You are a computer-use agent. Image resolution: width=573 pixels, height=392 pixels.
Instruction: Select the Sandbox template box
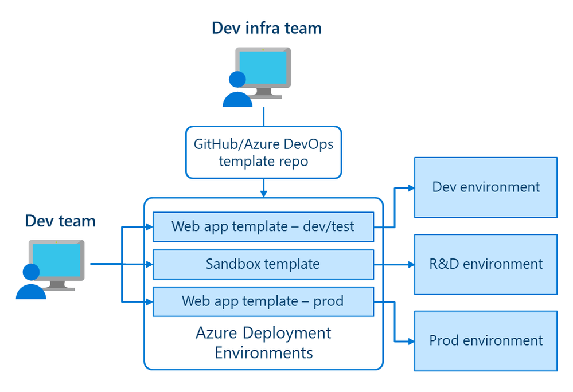(x=263, y=264)
